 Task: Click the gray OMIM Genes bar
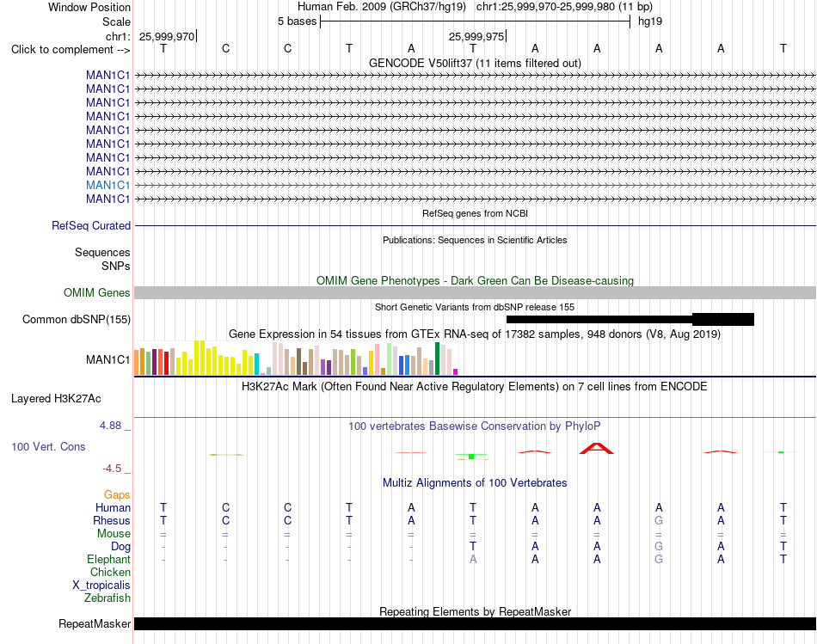click(475, 293)
